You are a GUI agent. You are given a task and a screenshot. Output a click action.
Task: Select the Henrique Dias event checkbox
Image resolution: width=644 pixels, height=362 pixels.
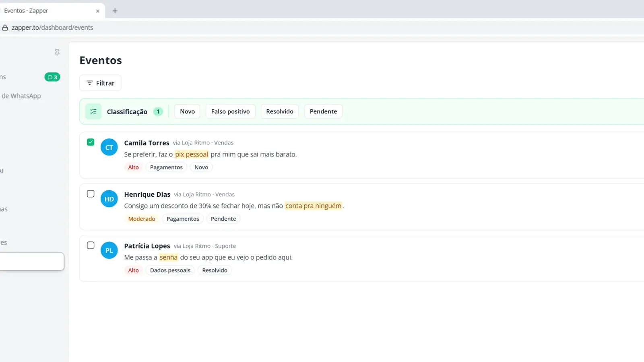[91, 193]
